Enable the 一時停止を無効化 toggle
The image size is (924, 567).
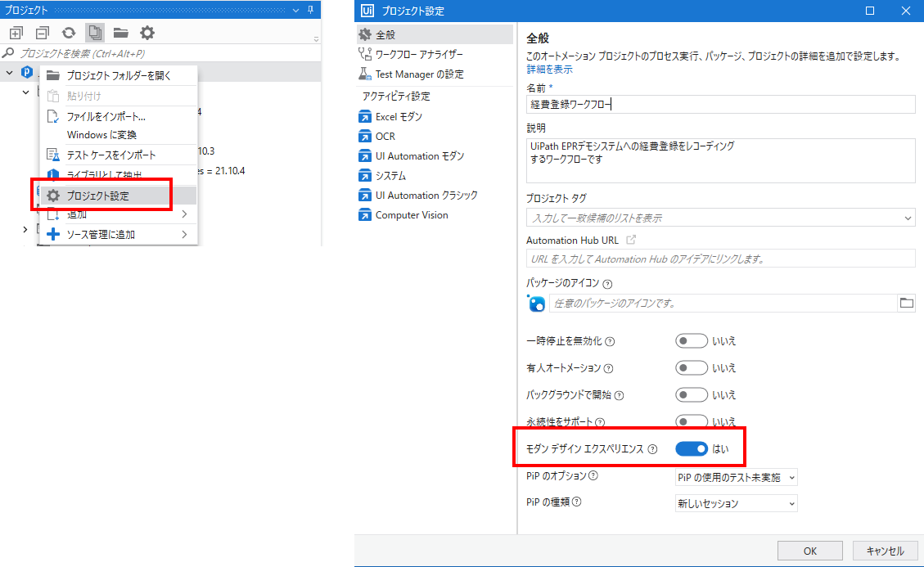pos(692,341)
